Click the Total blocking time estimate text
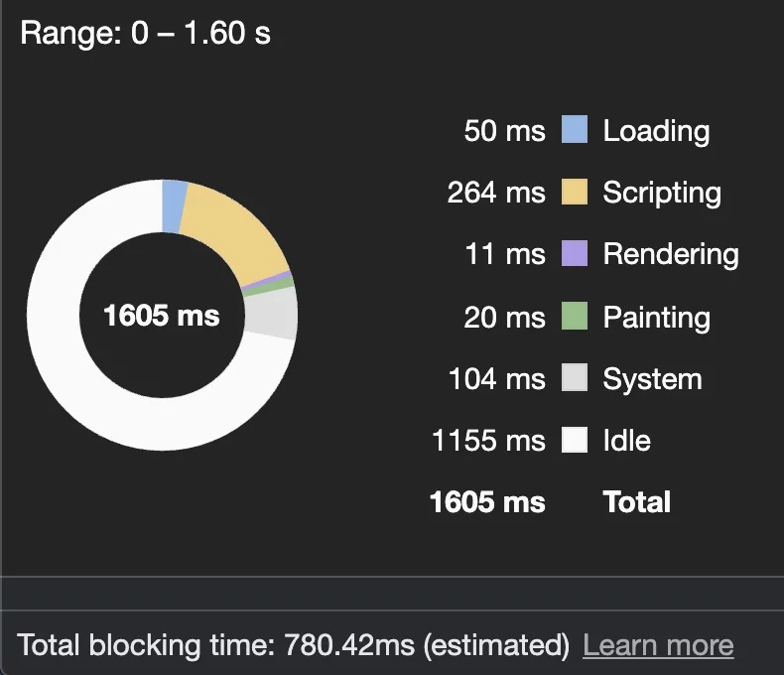Screen dimensions: 784x675 tap(294, 645)
